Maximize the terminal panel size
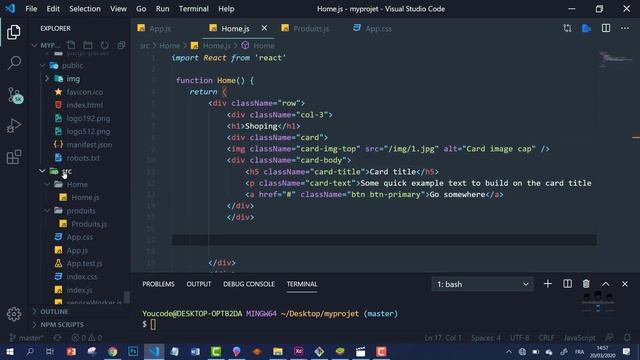The height and width of the screenshot is (360, 640). coord(606,284)
